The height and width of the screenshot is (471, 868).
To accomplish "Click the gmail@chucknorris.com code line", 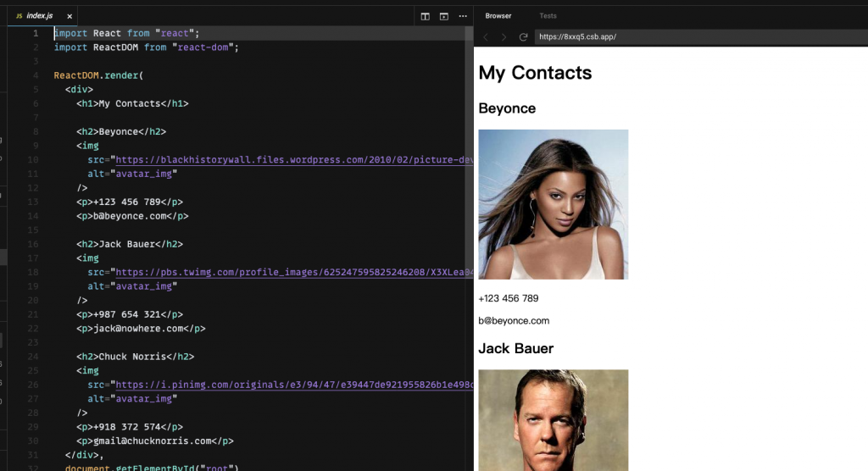I will [x=155, y=441].
